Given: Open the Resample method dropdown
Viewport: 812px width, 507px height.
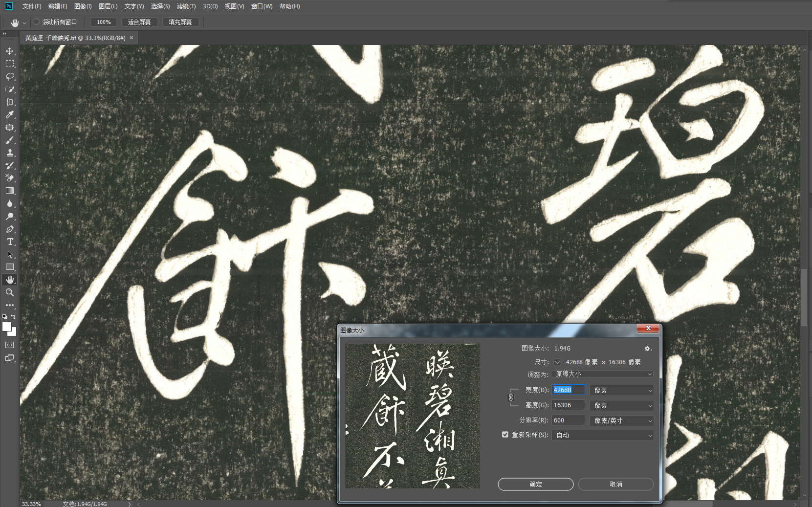Looking at the screenshot, I should pyautogui.click(x=603, y=435).
